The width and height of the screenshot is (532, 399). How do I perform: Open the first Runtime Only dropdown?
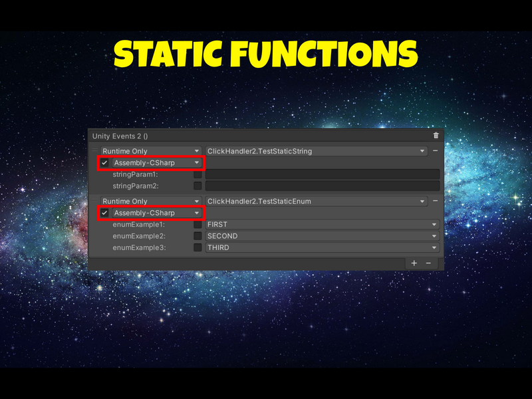click(x=151, y=151)
